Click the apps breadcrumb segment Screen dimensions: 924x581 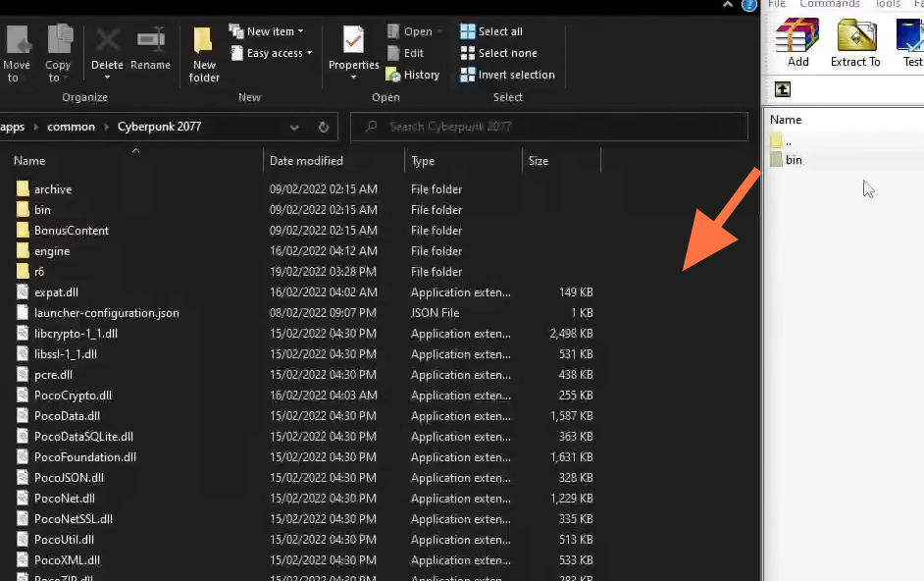(x=13, y=127)
